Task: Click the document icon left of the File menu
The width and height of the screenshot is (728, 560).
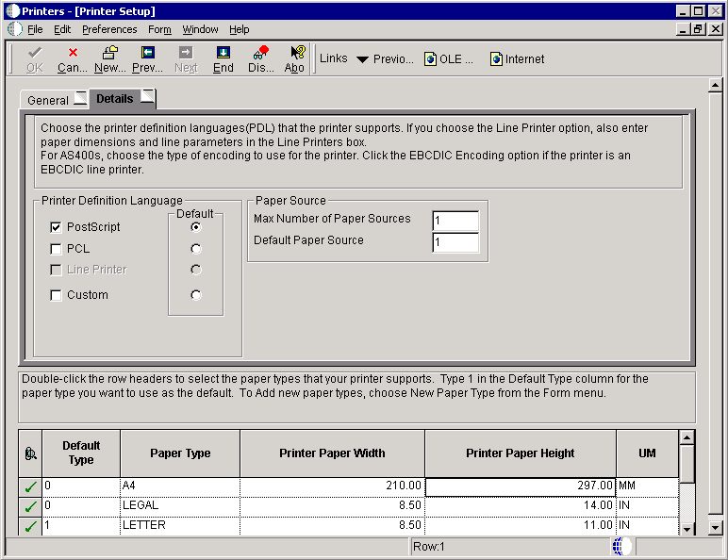Action: tap(15, 29)
